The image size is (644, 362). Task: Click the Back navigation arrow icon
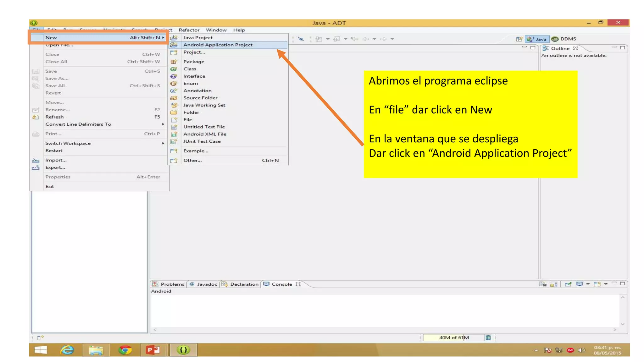[366, 39]
